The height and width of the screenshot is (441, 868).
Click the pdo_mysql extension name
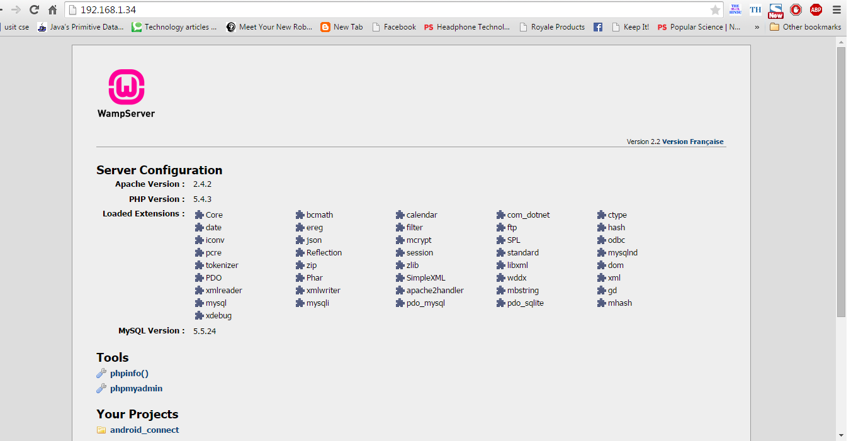[x=426, y=303]
